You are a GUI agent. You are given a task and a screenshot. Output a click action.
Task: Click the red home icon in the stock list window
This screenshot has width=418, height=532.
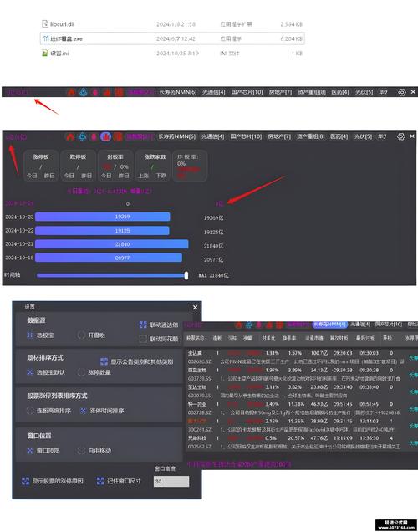(x=238, y=325)
